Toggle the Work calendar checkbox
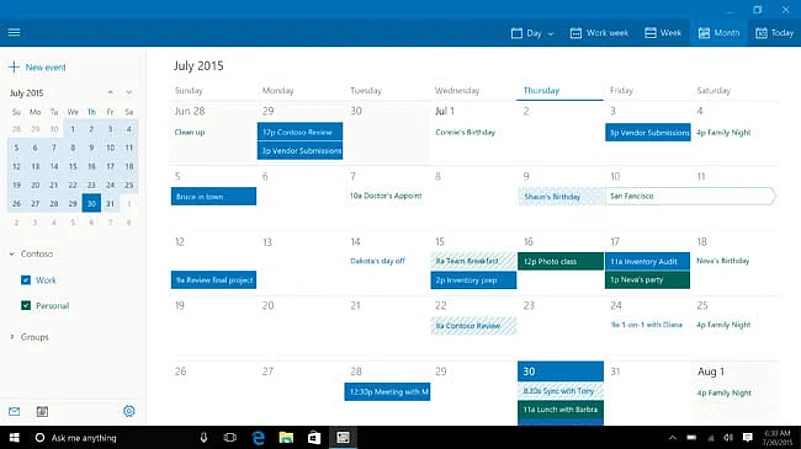 pos(26,280)
